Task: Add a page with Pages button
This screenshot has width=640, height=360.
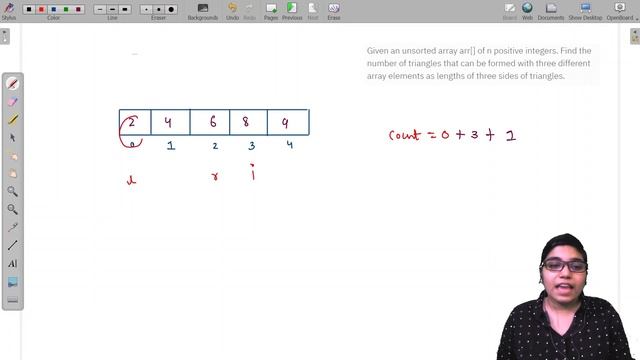Action: point(271,11)
